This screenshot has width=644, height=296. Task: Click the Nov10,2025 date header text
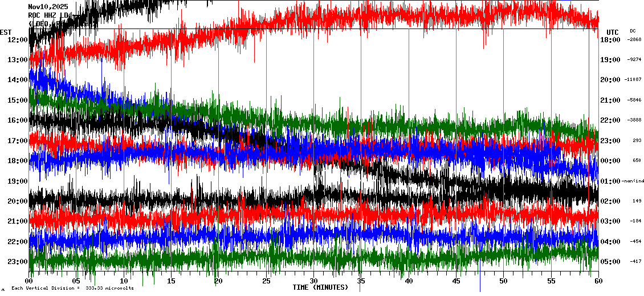[48, 7]
